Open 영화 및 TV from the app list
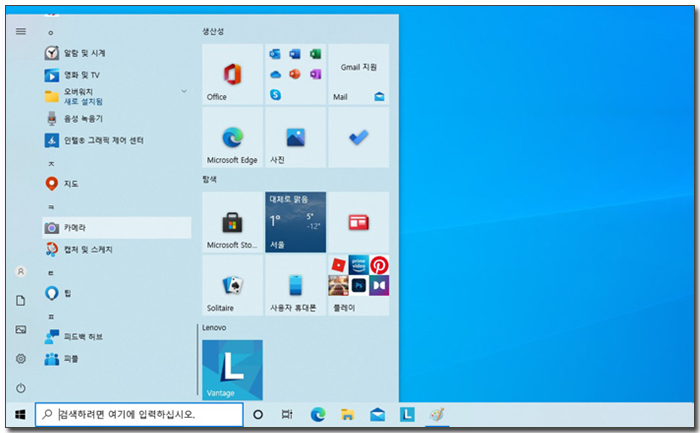Viewport: 700px width, 433px height. coord(117,75)
